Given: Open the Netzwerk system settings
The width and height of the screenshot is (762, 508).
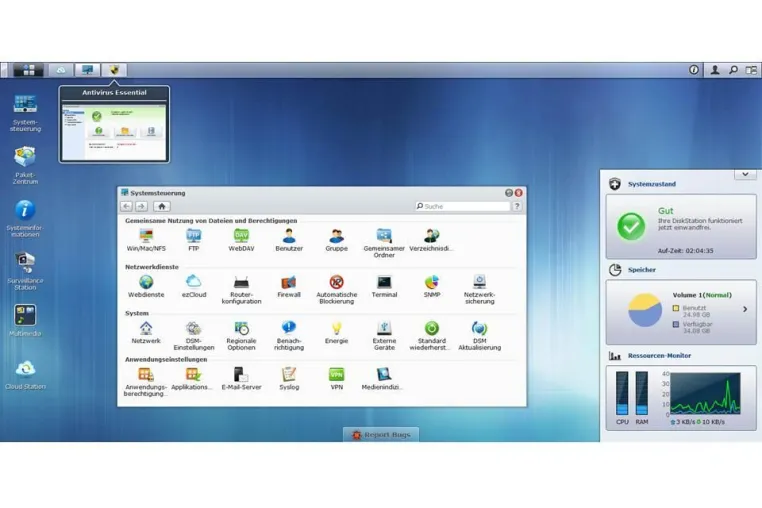Looking at the screenshot, I should tap(146, 333).
